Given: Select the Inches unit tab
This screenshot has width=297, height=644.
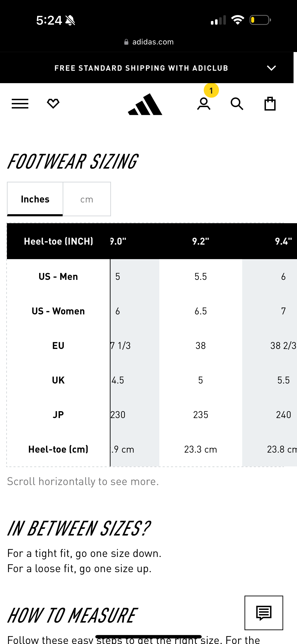Looking at the screenshot, I should 35,199.
